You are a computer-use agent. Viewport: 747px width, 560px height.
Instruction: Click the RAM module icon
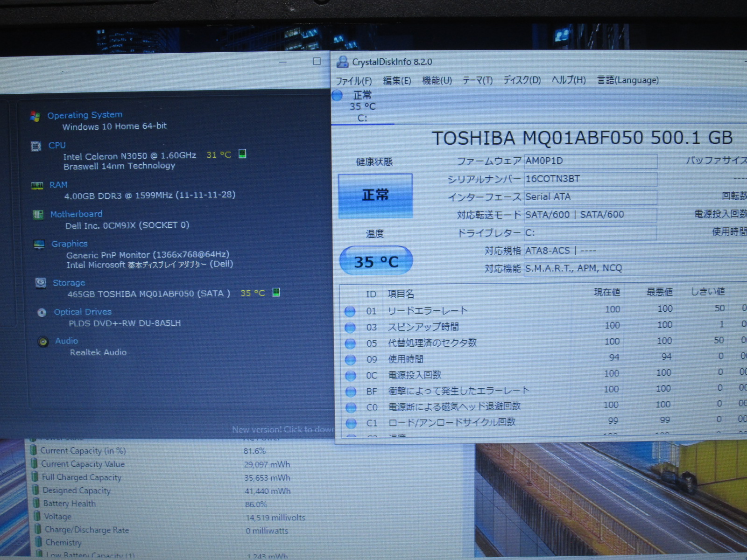(37, 185)
